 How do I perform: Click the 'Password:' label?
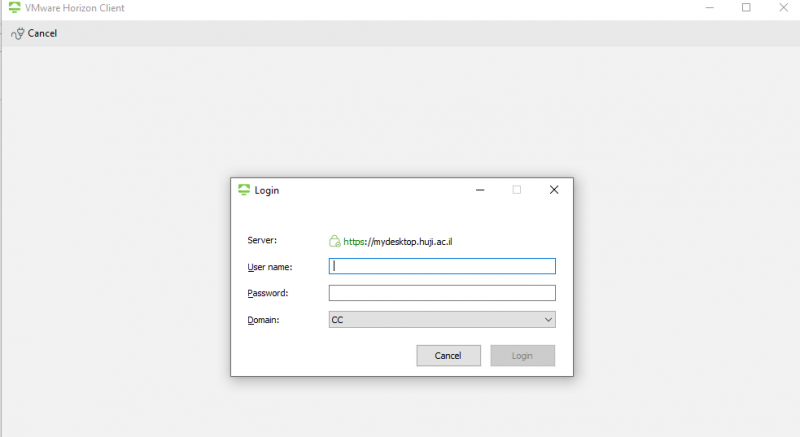[268, 293]
